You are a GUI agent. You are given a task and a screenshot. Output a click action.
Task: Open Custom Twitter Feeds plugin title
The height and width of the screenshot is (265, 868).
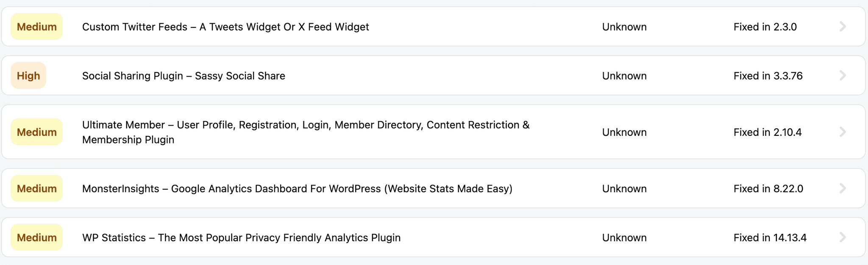tap(225, 27)
